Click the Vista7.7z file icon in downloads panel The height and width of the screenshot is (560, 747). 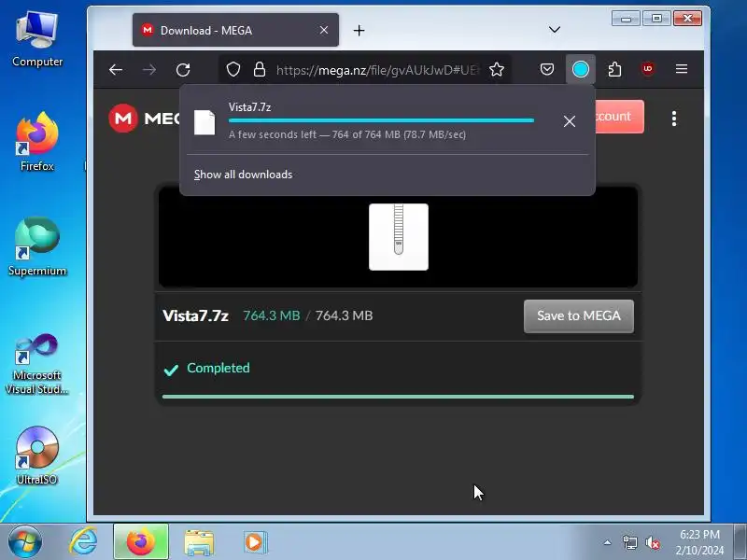204,122
